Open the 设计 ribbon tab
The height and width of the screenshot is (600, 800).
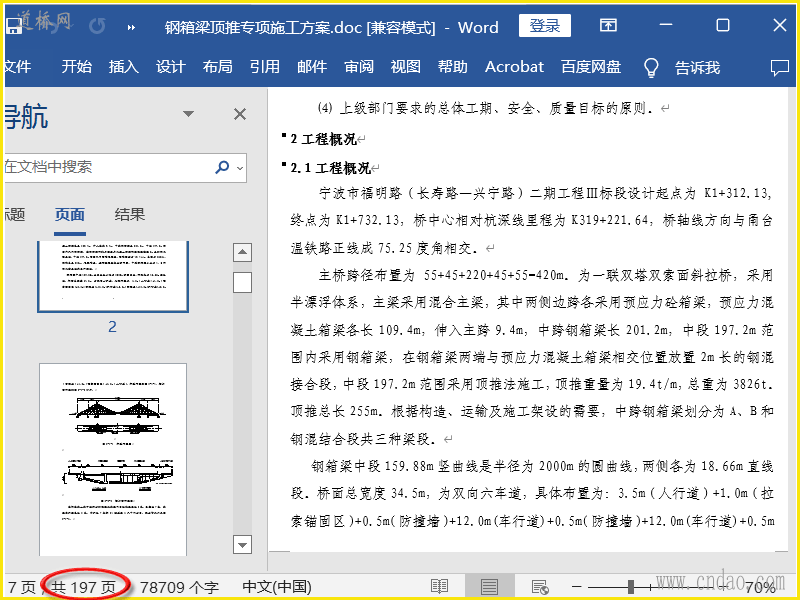point(170,67)
